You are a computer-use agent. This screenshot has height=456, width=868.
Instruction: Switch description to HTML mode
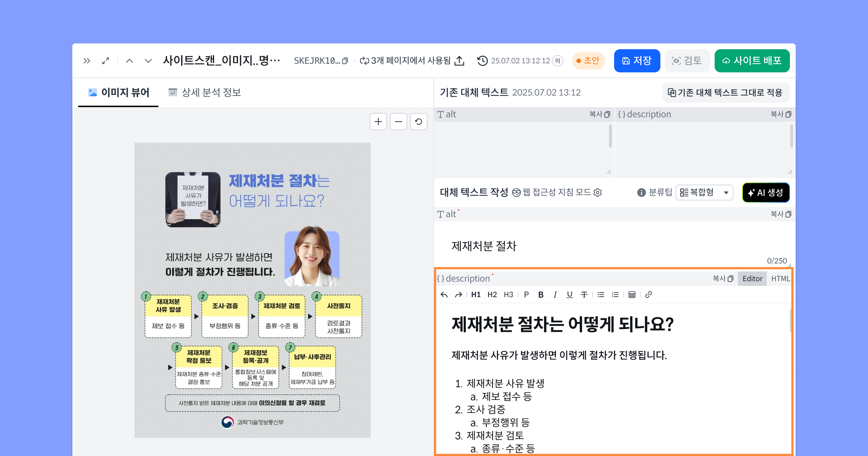pyautogui.click(x=780, y=279)
